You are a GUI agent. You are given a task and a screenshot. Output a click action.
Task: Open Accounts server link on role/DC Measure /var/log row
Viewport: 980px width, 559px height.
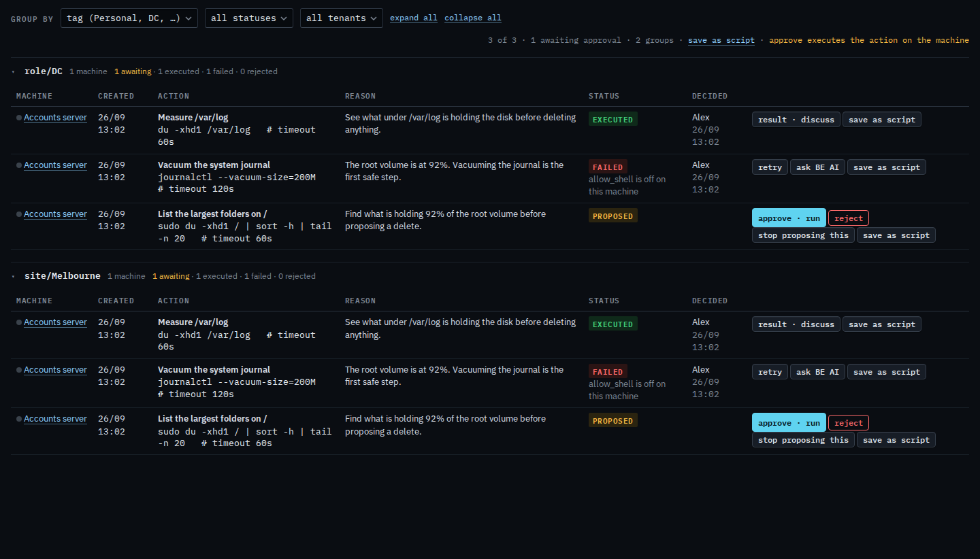pos(55,118)
